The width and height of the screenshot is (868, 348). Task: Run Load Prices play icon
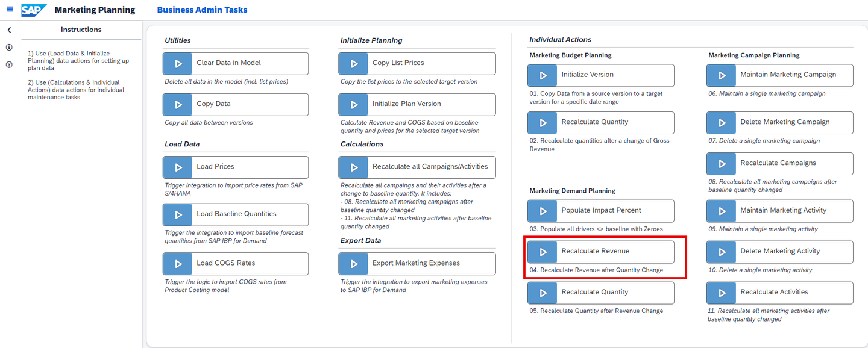(178, 167)
